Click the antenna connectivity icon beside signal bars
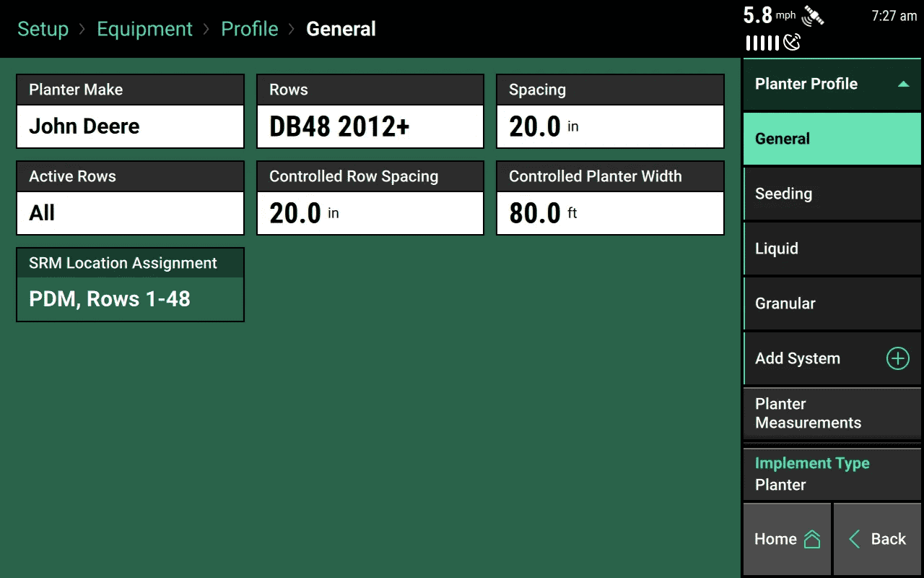Image resolution: width=924 pixels, height=578 pixels. (791, 43)
